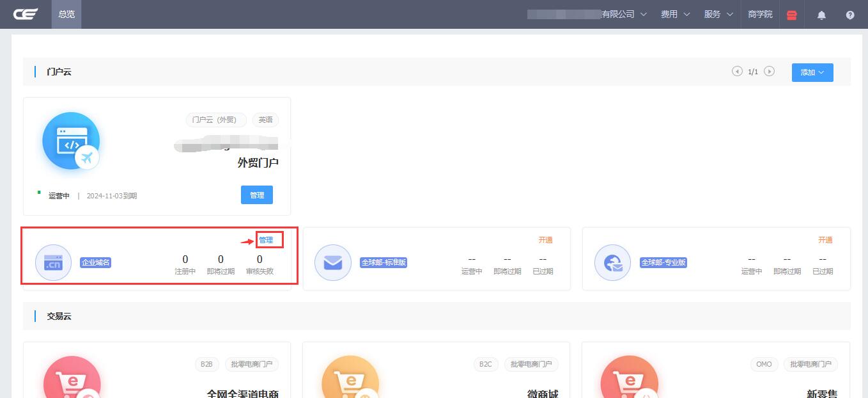Open 商学院 in the top menu

coord(760,14)
